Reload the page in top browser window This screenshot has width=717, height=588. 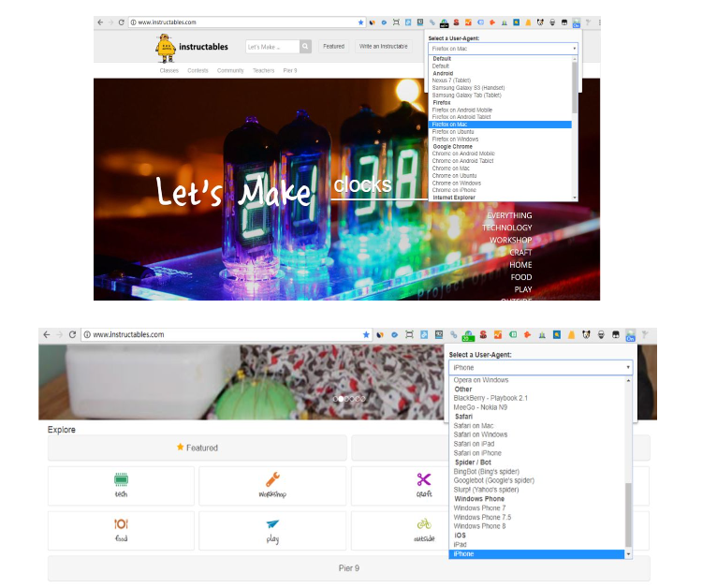121,22
